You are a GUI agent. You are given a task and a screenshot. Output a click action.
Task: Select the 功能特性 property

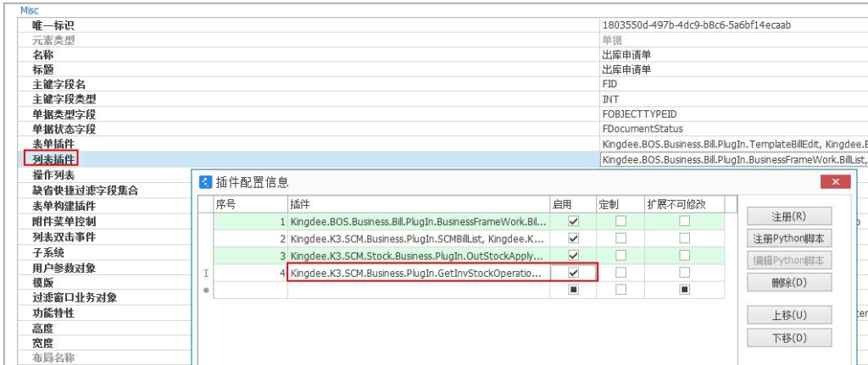pos(53,313)
